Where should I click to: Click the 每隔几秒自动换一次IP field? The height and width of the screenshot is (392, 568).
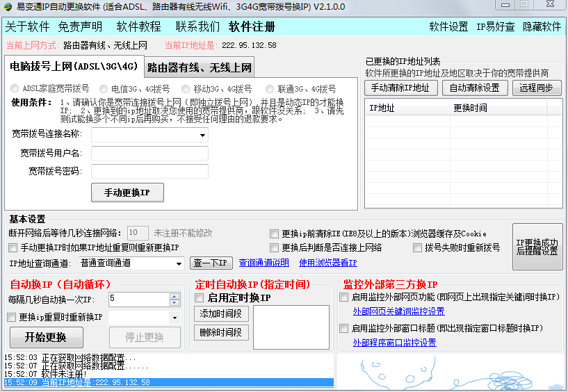tap(139, 300)
